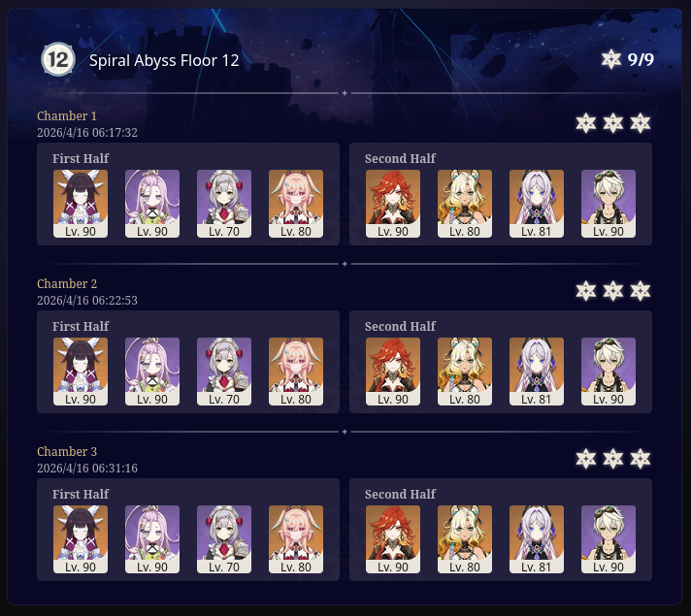This screenshot has height=616, width=691.
Task: Open Chamber 3 purple-haired Lv. 90 character
Action: tap(152, 539)
